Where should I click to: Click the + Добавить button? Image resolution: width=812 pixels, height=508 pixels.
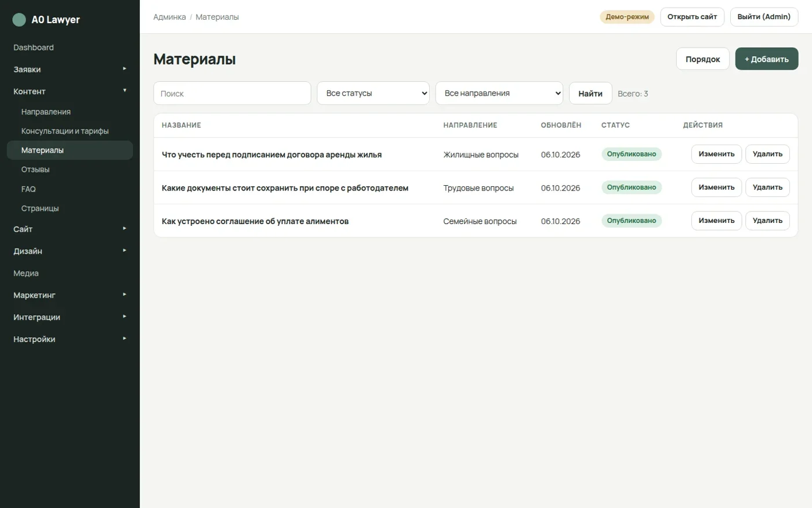(767, 59)
